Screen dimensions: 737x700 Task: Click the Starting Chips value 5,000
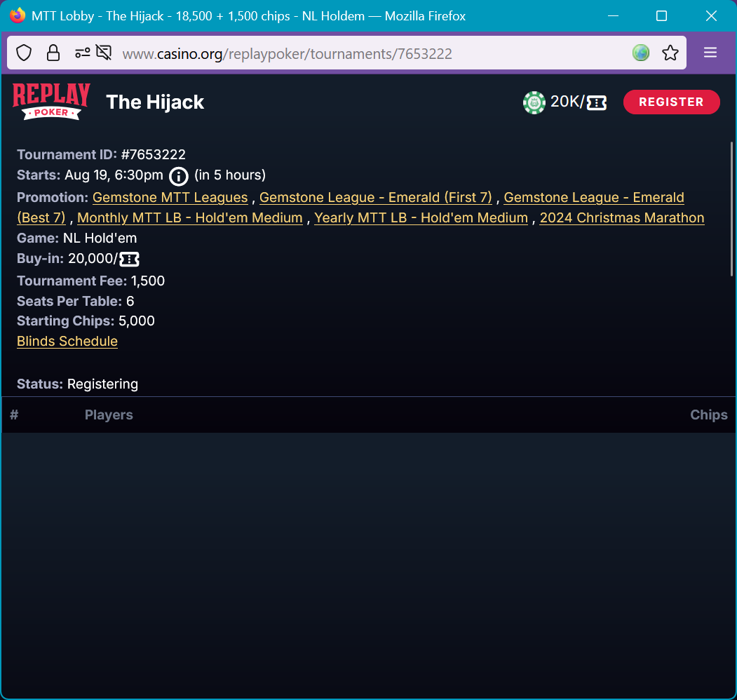point(136,321)
